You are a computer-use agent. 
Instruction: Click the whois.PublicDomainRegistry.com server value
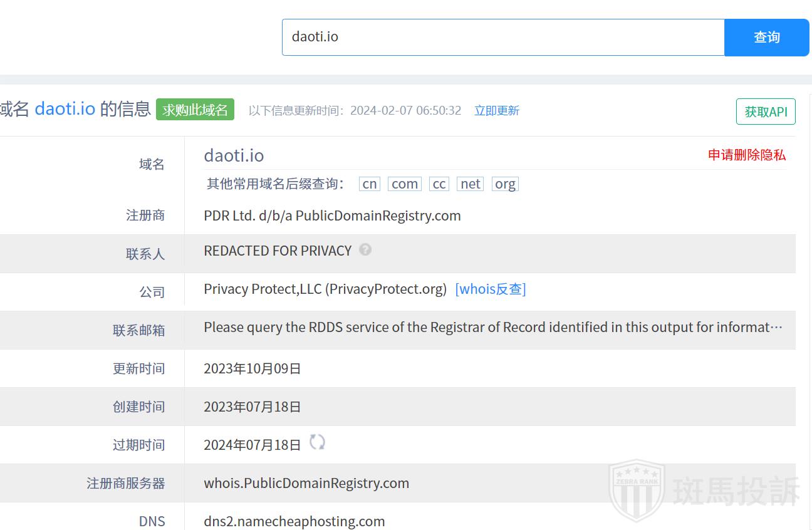pos(306,483)
